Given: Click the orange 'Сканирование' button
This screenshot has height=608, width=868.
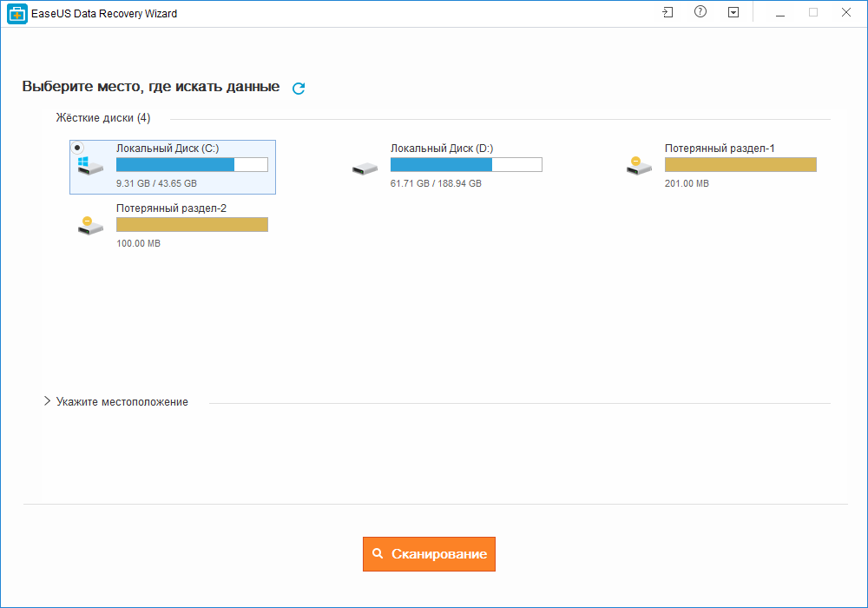Looking at the screenshot, I should coord(429,554).
